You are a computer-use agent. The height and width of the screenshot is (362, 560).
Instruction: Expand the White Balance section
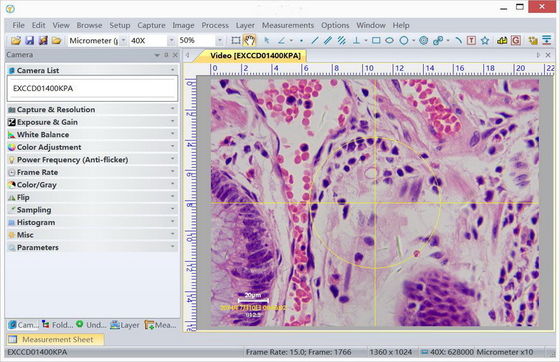point(92,134)
